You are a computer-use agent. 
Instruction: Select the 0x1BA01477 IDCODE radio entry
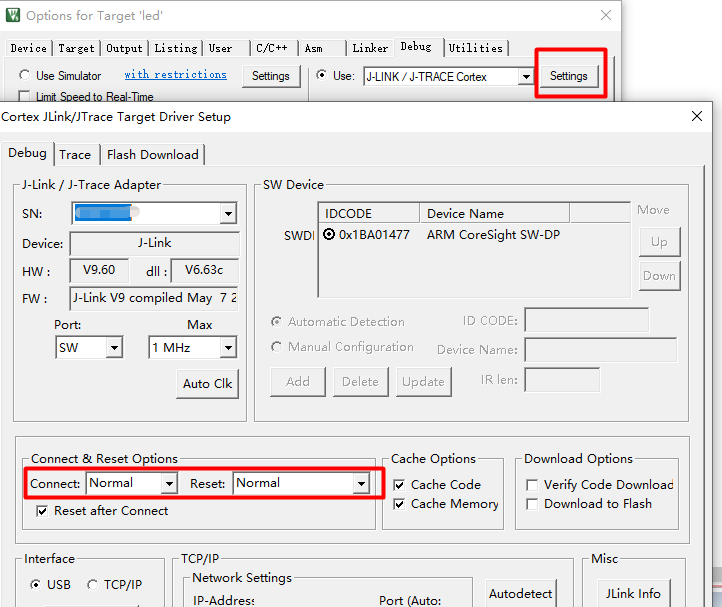click(329, 234)
